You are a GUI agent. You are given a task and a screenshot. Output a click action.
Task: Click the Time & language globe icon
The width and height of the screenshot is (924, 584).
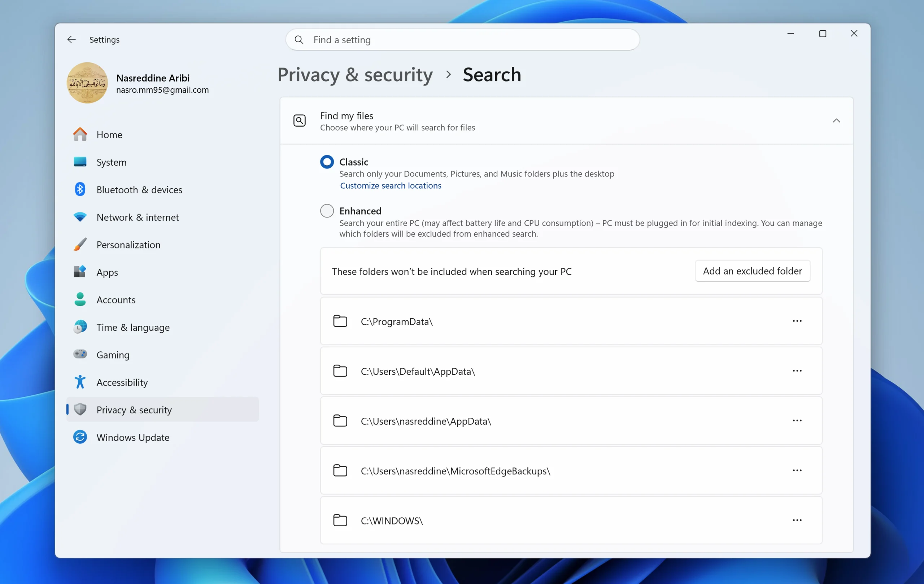pos(80,327)
